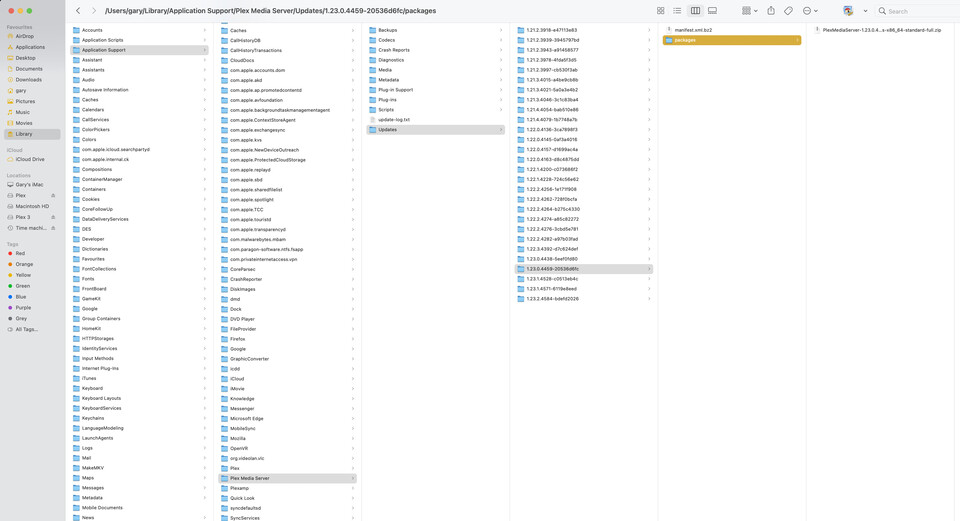This screenshot has width=960, height=521.
Task: Click the GraphicConverter toolbar icon
Action: click(848, 10)
